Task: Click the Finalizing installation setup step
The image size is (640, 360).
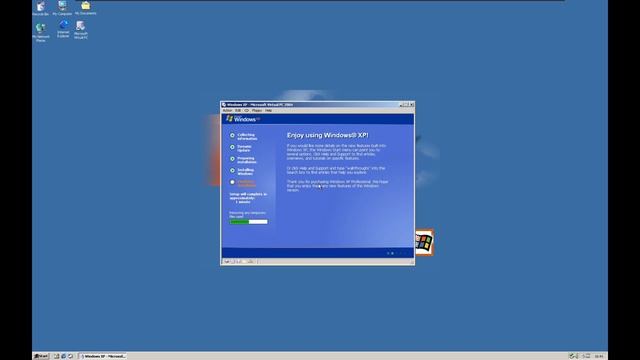Action: tap(243, 183)
